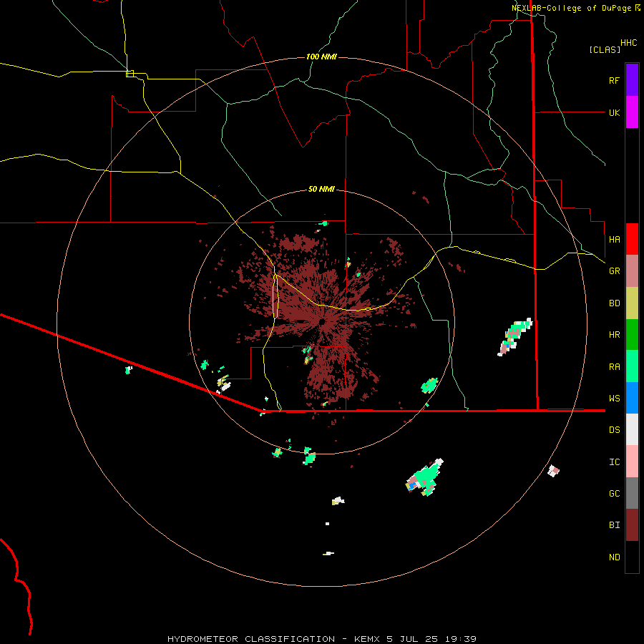Select the white DS legend swatch
Screen dimensions: 644x644
pyautogui.click(x=632, y=429)
